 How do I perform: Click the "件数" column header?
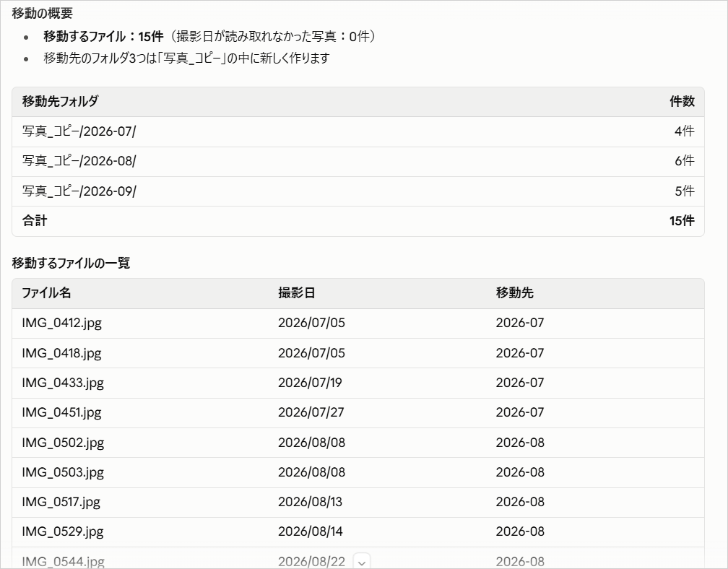682,101
